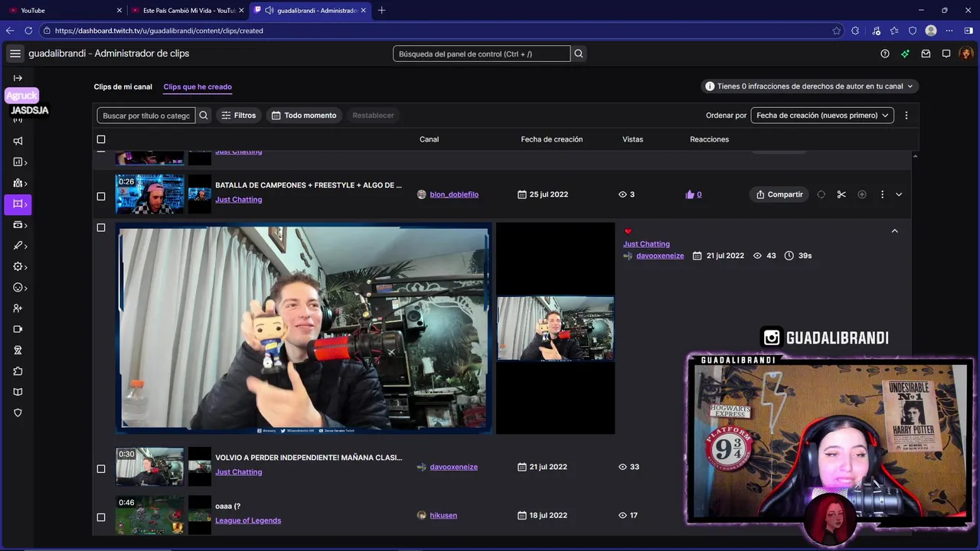Click Compartir on the BATALLA clip
Viewport: 980px width, 551px height.
(779, 194)
